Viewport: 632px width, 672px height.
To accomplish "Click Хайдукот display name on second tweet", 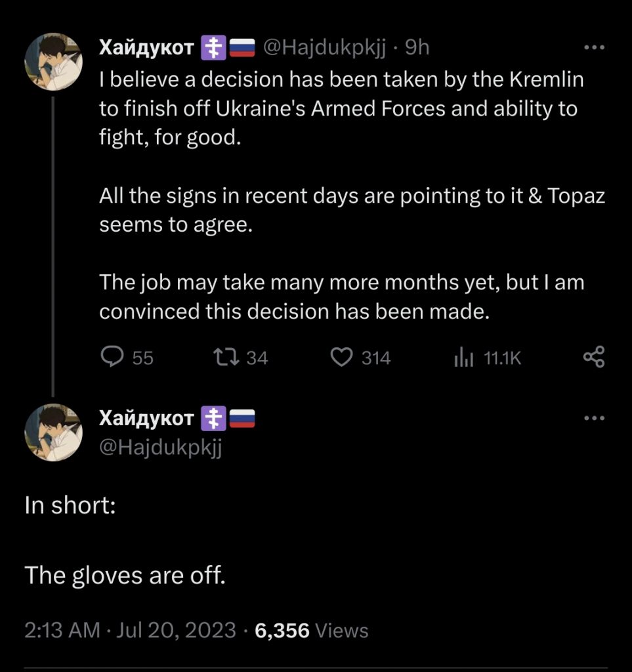I will pyautogui.click(x=146, y=417).
